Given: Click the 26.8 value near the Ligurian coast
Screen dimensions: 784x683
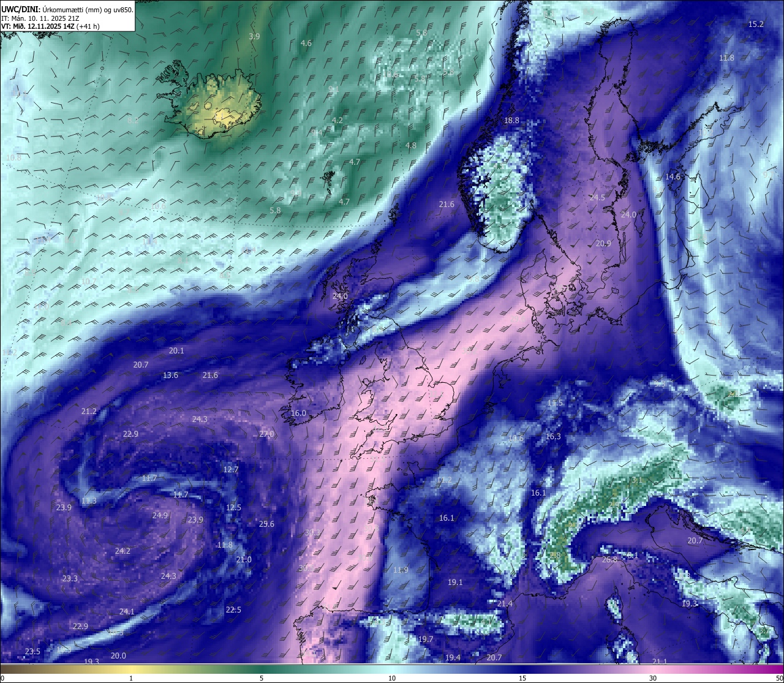Looking at the screenshot, I should [609, 560].
